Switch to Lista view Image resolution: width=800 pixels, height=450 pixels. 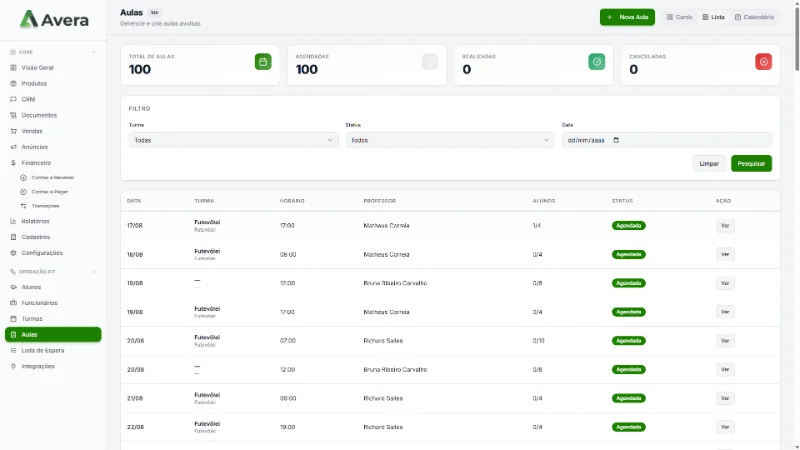713,17
